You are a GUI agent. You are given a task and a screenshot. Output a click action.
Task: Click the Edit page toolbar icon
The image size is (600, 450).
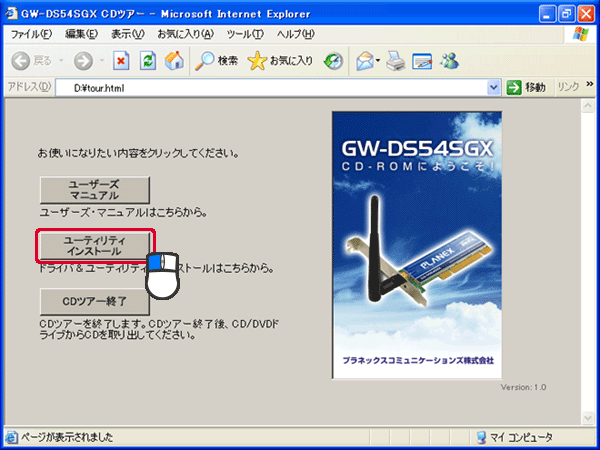coord(422,61)
